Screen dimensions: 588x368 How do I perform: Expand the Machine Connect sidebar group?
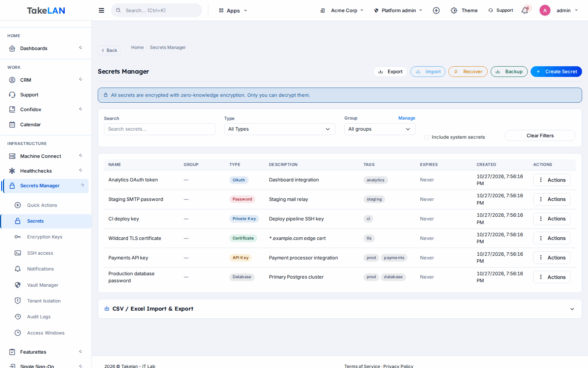point(46,156)
